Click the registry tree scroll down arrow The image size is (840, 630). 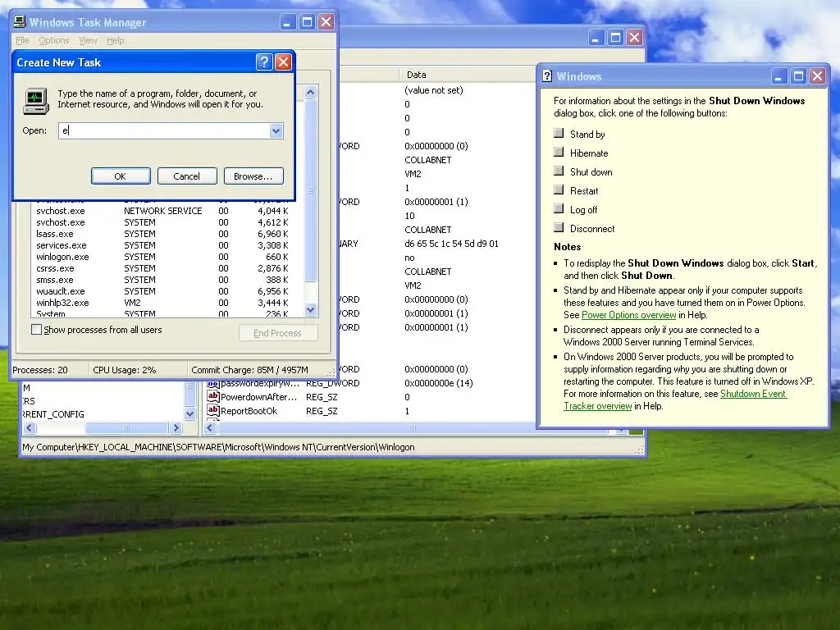(x=189, y=413)
